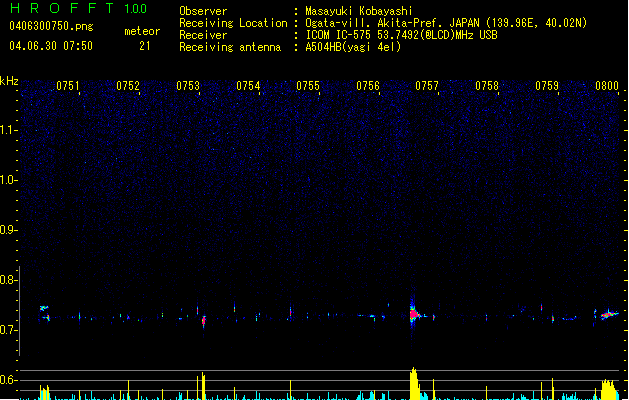629x400 pixels.
Task: Click the Observer label
Action: coord(203,11)
